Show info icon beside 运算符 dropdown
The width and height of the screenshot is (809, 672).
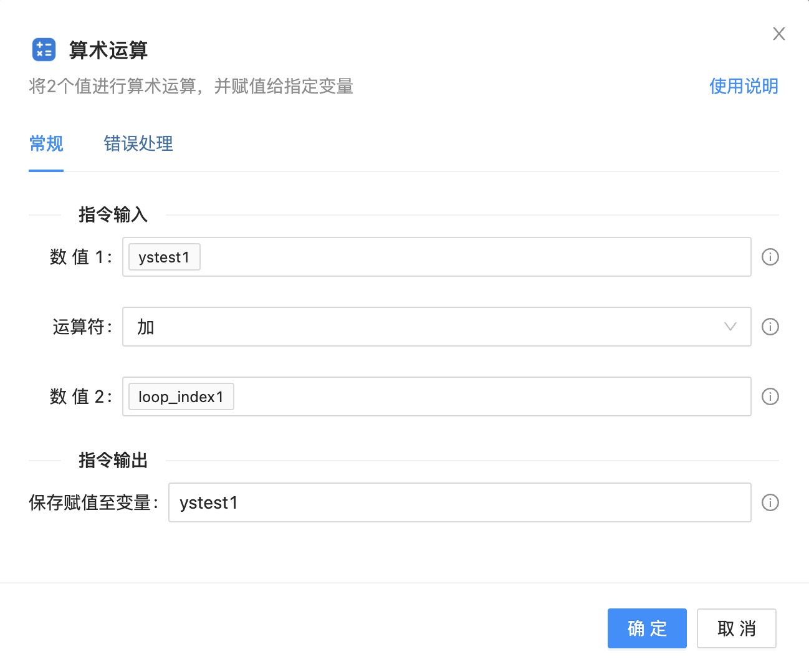(x=770, y=327)
